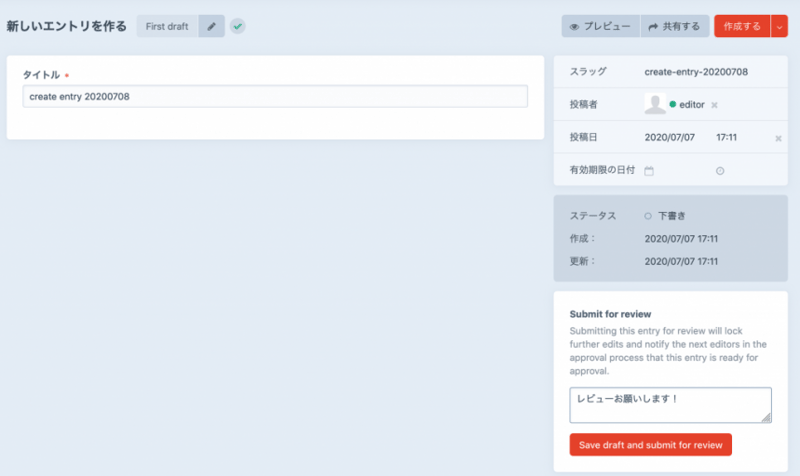Click the タイトル text input field
This screenshot has width=800, height=476.
tap(275, 96)
